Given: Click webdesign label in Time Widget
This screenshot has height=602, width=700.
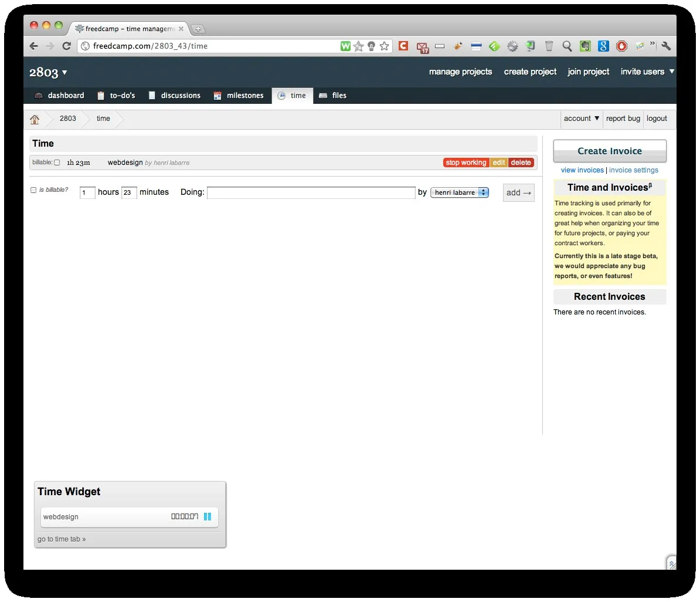Looking at the screenshot, I should 61,517.
